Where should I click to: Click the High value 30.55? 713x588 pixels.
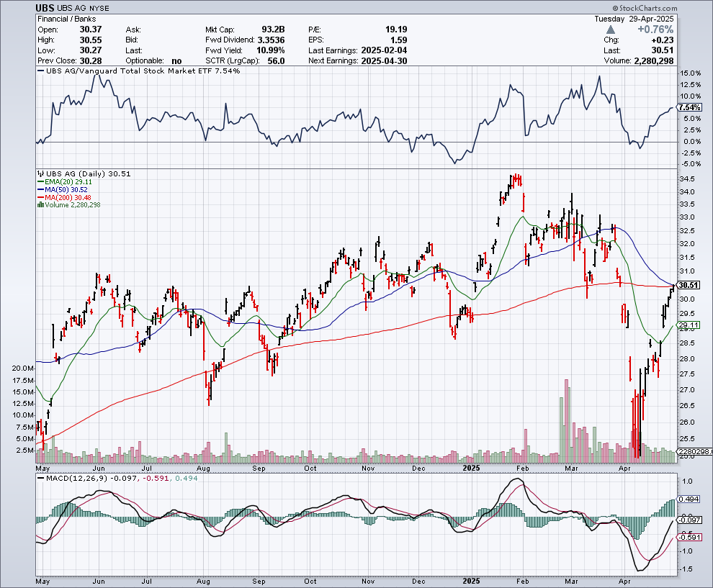tap(91, 40)
